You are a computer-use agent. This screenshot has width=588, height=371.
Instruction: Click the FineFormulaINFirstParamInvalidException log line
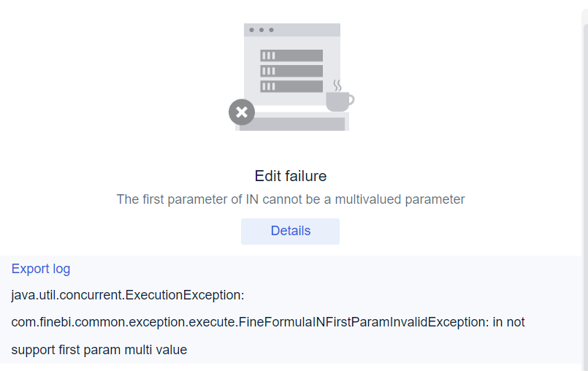[x=267, y=322]
